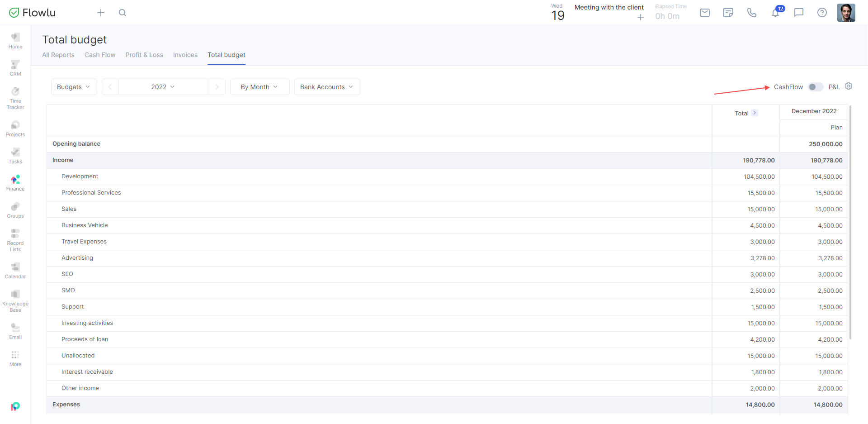Switch to Profit & Loss tab
This screenshot has width=868, height=424.
coord(144,55)
